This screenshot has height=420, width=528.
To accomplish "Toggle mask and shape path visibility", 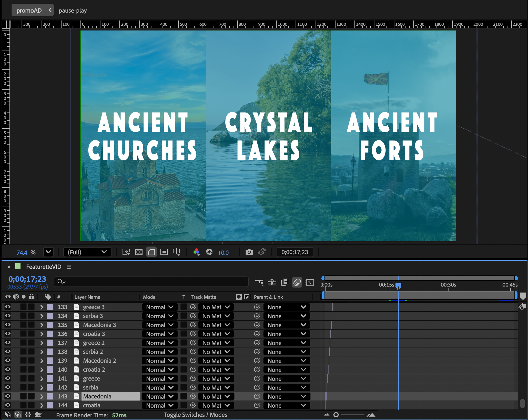I will [151, 252].
